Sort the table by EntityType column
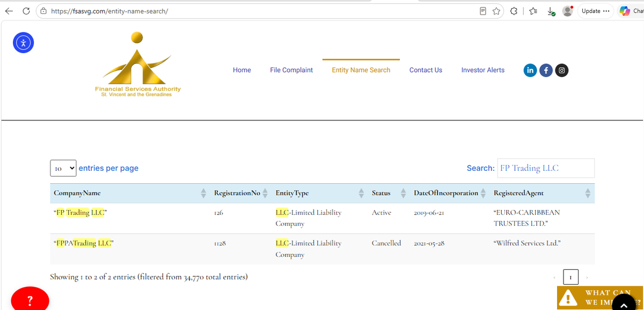The height and width of the screenshot is (310, 644). [x=319, y=193]
